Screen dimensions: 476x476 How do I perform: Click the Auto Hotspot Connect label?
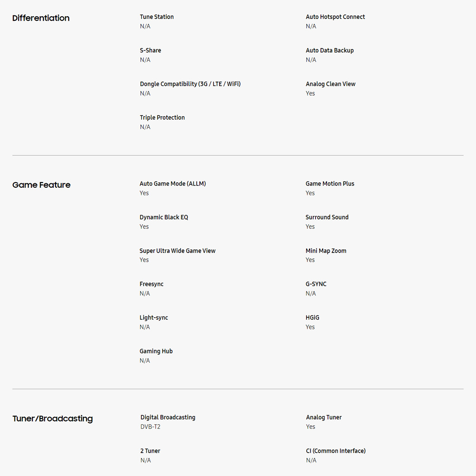pos(335,17)
